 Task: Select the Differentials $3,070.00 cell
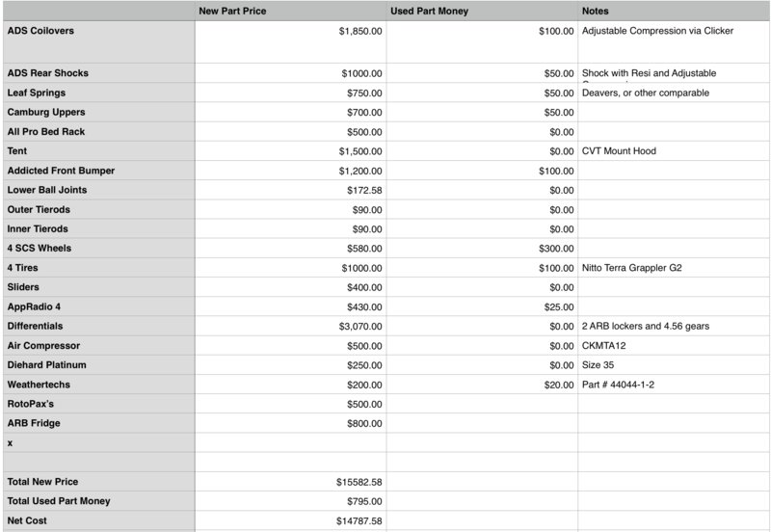[x=291, y=326]
